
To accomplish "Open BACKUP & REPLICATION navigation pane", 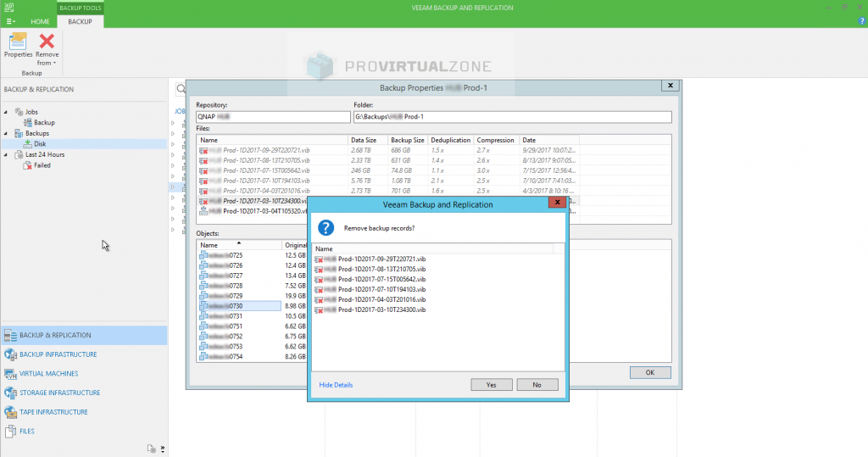I will pyautogui.click(x=84, y=335).
